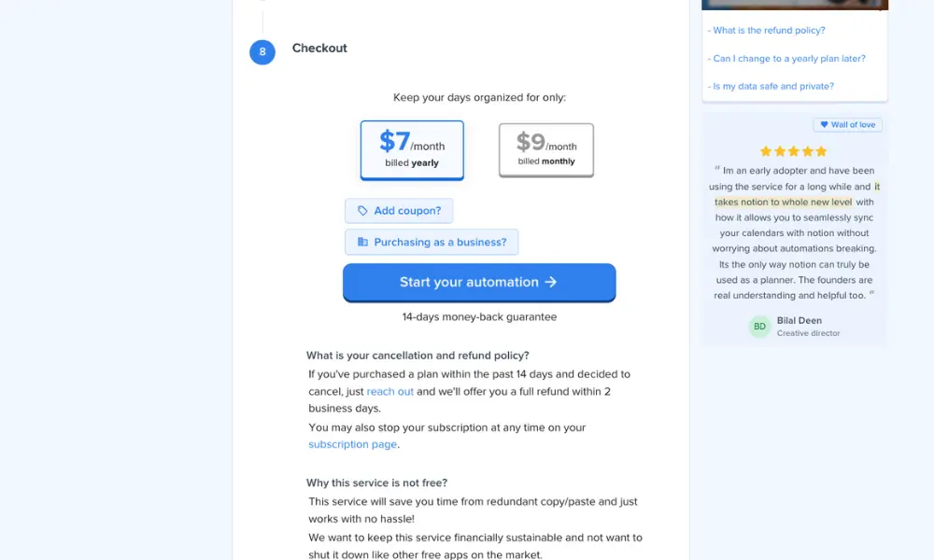Click the coupon tag icon

coord(362,211)
